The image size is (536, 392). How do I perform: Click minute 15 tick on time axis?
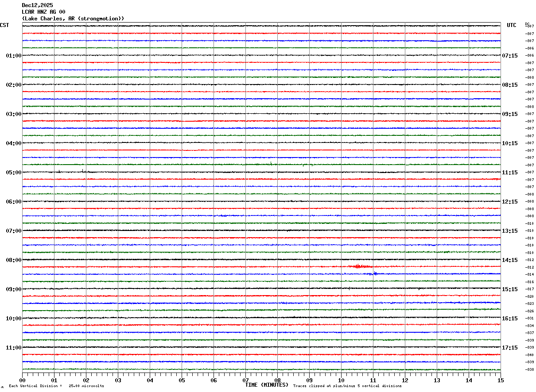[500, 380]
